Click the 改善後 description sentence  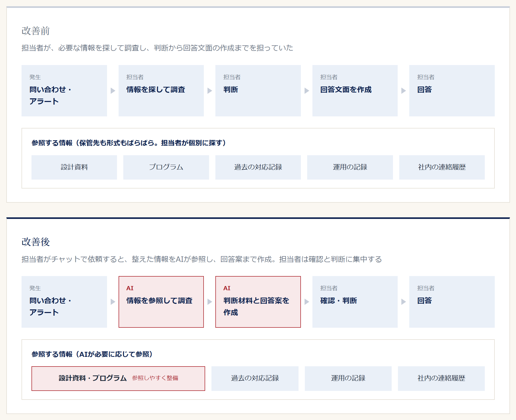tap(202, 259)
